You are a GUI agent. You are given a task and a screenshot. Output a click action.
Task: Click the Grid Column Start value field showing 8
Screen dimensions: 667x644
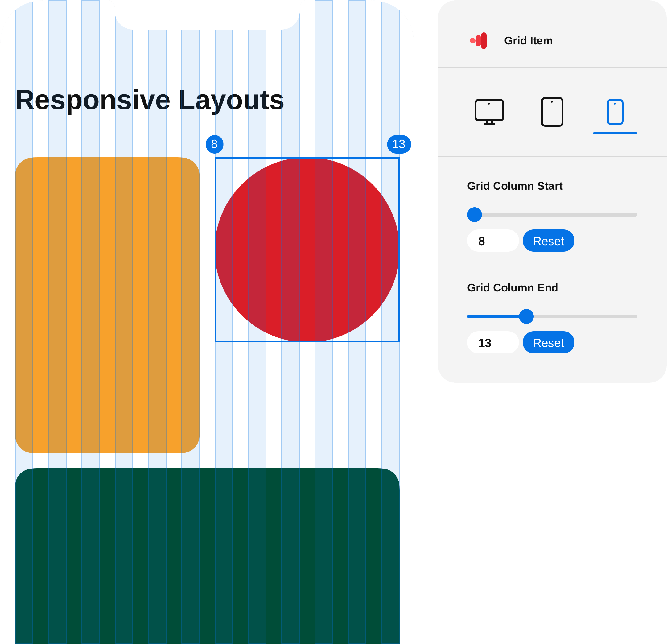493,241
